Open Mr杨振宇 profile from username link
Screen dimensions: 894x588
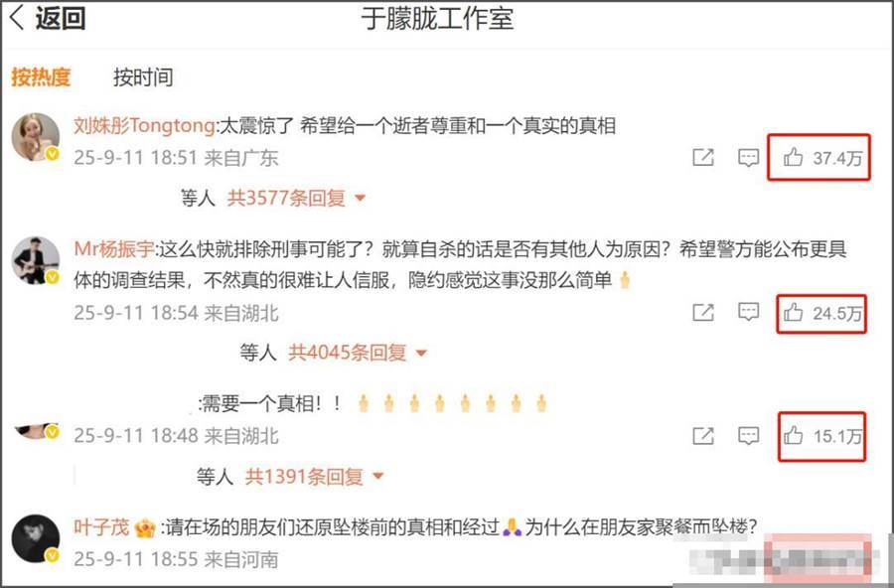coord(114,249)
